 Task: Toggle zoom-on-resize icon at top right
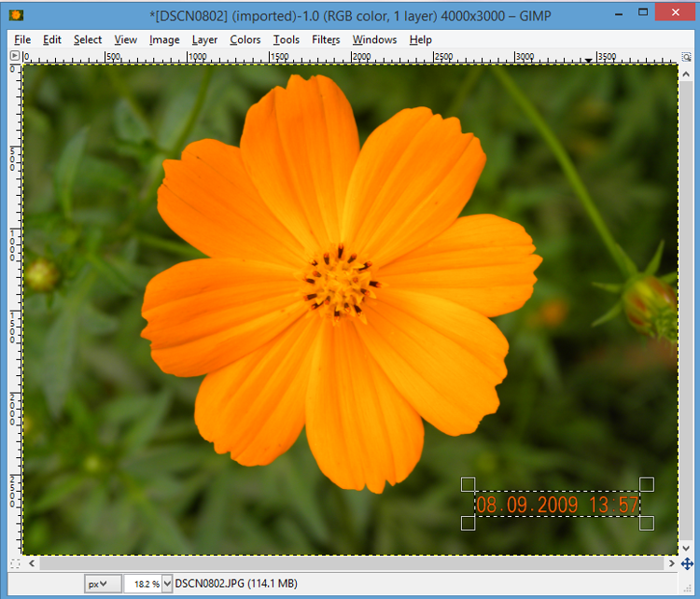686,56
